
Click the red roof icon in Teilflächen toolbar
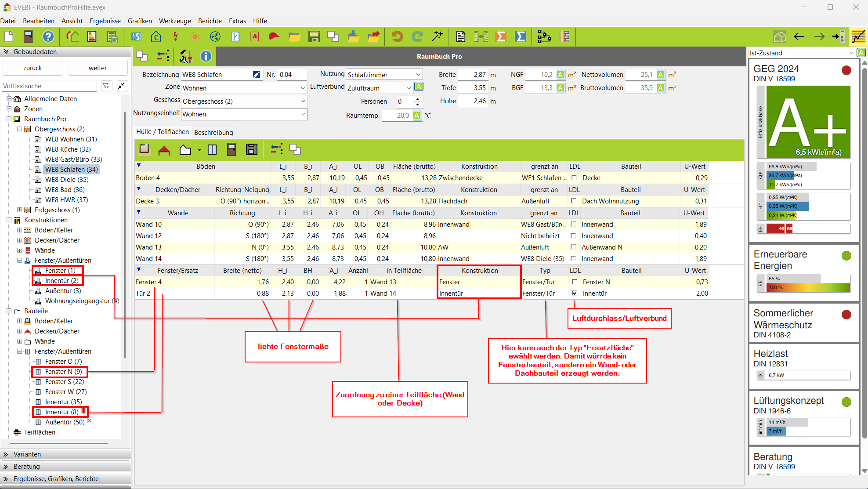[164, 150]
